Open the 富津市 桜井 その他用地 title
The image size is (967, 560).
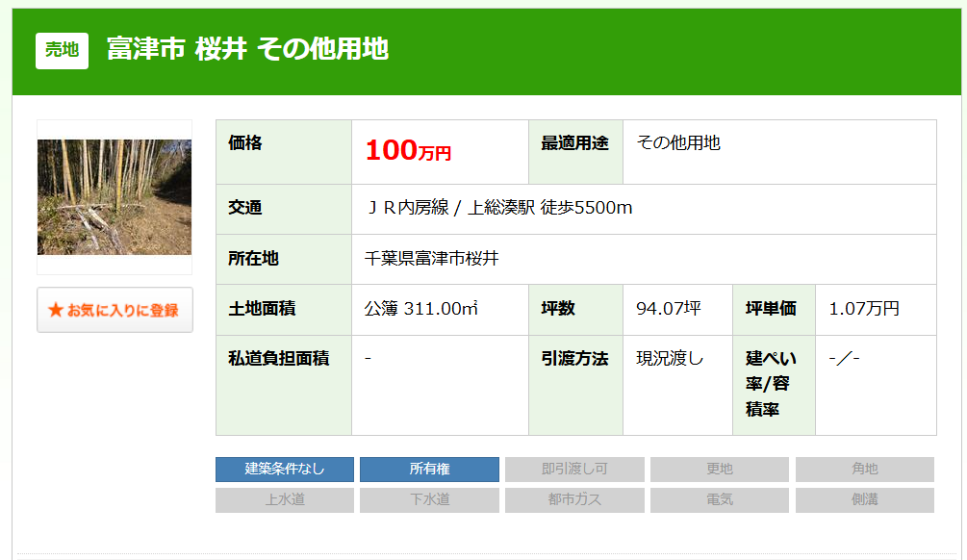pos(247,49)
